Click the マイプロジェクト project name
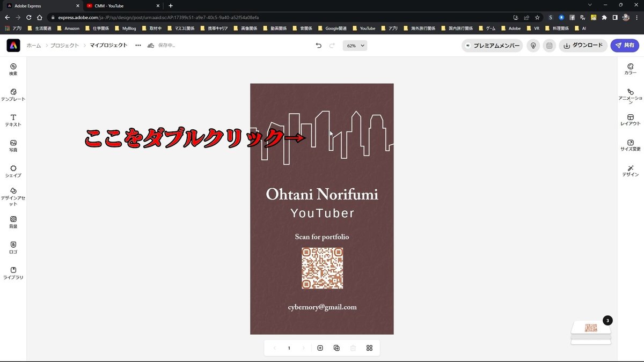Image resolution: width=644 pixels, height=362 pixels. coord(109,46)
